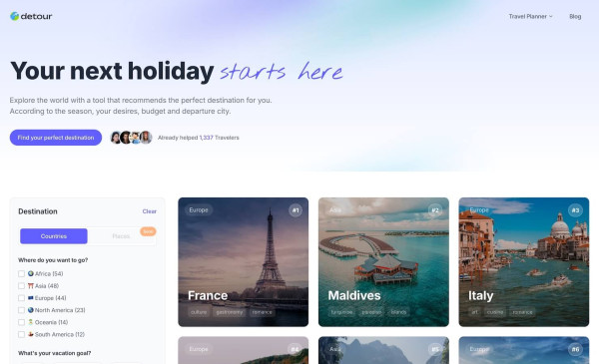Clear the Destination filters

150,211
